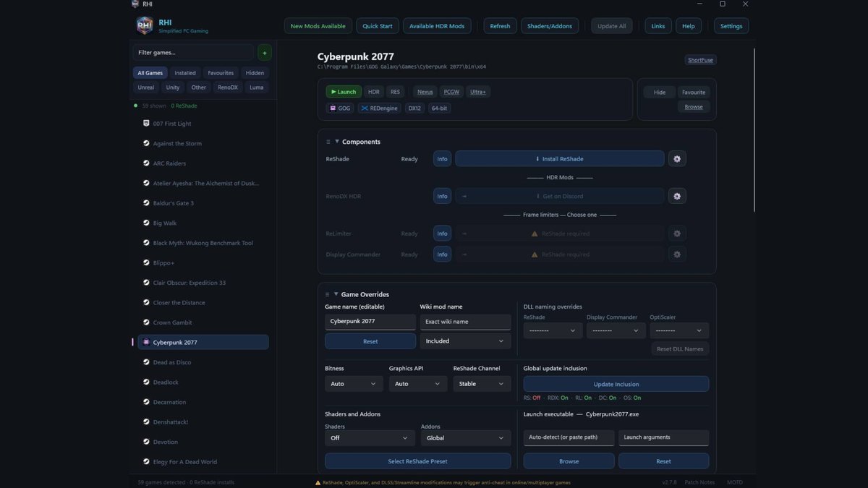Image resolution: width=868 pixels, height=488 pixels.
Task: Open the New Mods Available button
Action: click(318, 26)
